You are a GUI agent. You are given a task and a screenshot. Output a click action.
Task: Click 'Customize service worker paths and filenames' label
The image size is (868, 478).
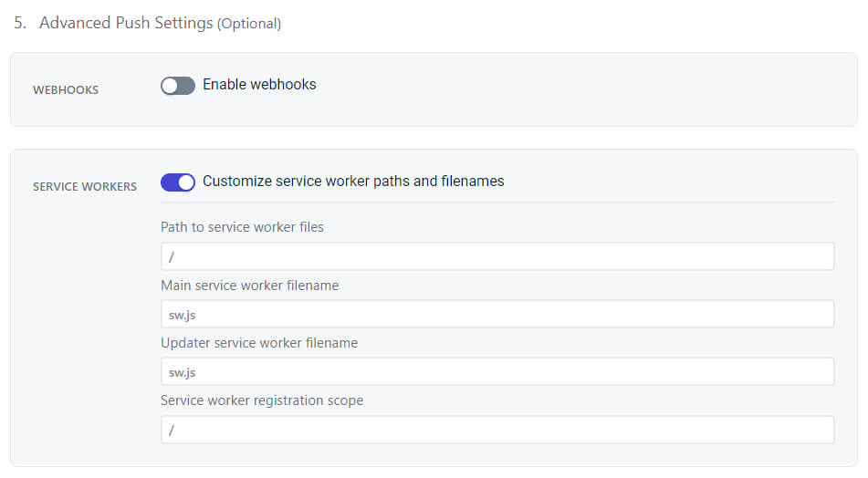(353, 182)
